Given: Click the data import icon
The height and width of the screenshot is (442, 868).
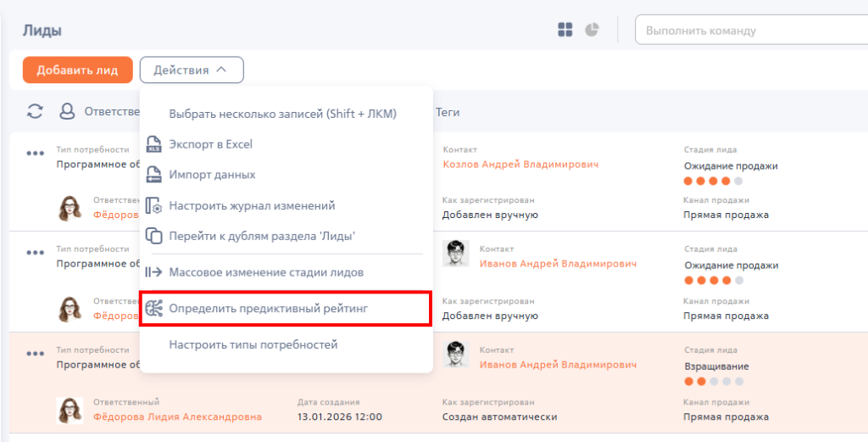Looking at the screenshot, I should click(x=153, y=175).
